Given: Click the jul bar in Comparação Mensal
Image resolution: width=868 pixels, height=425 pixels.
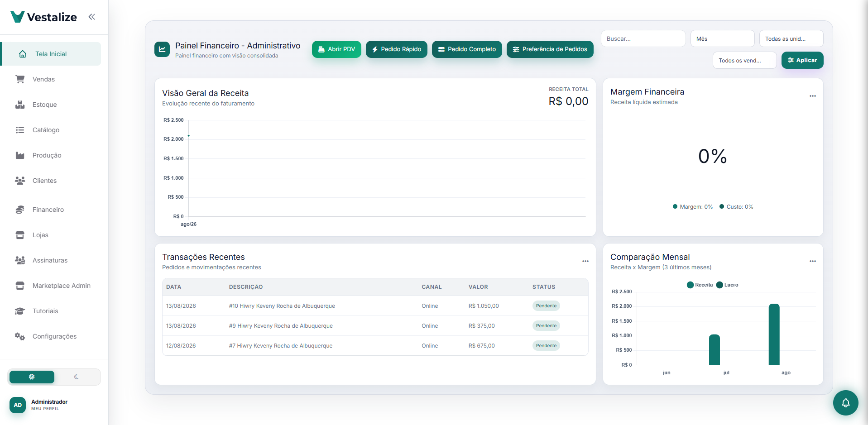Looking at the screenshot, I should [715, 350].
